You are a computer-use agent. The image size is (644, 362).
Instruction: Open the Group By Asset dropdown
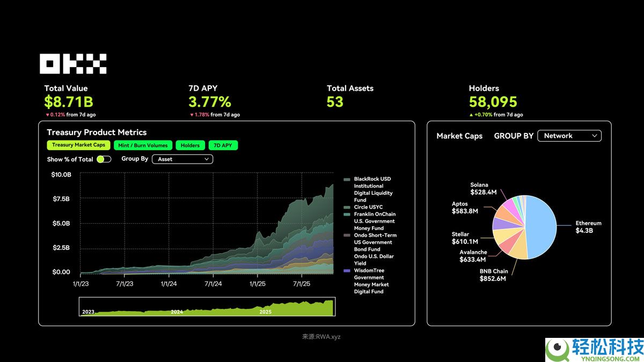(x=182, y=159)
